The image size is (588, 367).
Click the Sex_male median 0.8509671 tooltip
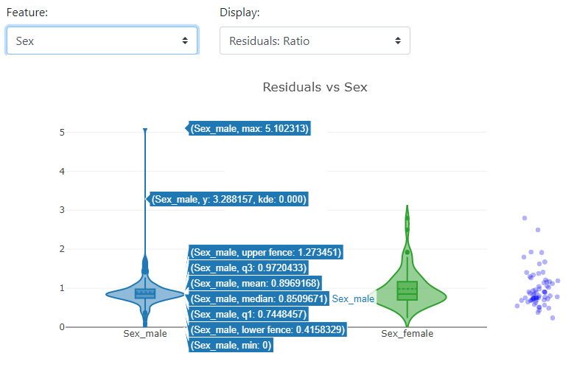pos(258,299)
